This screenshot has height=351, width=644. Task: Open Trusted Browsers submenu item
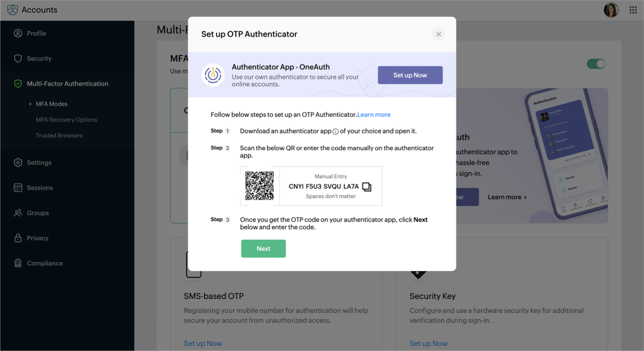pyautogui.click(x=59, y=135)
